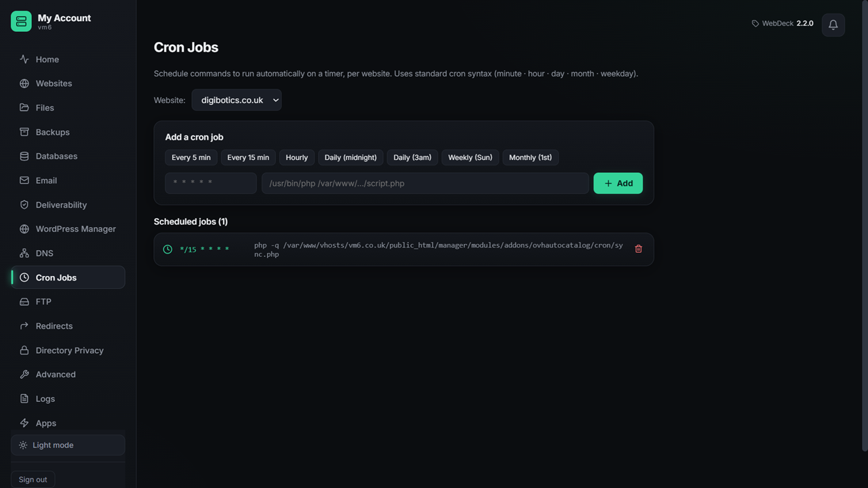This screenshot has width=868, height=488.
Task: Open the Advanced section
Action: (68, 374)
